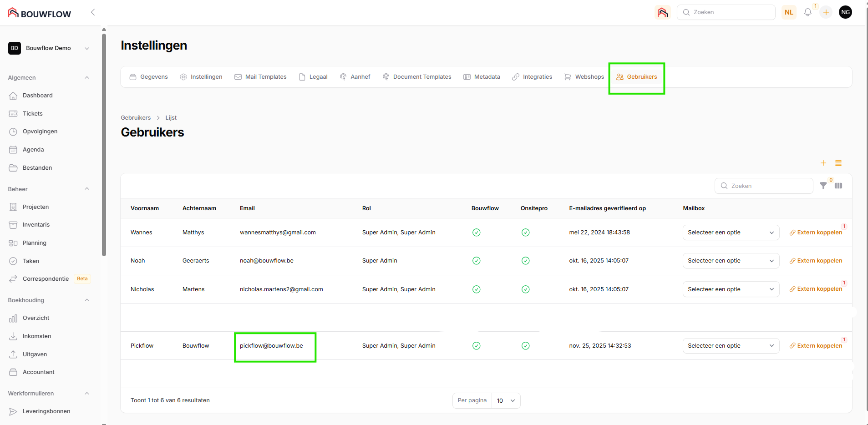
Task: Open the Per pagina dropdown
Action: coord(506,400)
